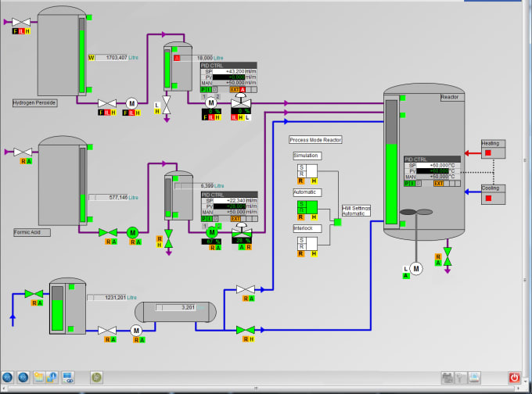The width and height of the screenshot is (532, 394).
Task: Select the upper white water valve to reactor
Action: pyautogui.click(x=246, y=289)
